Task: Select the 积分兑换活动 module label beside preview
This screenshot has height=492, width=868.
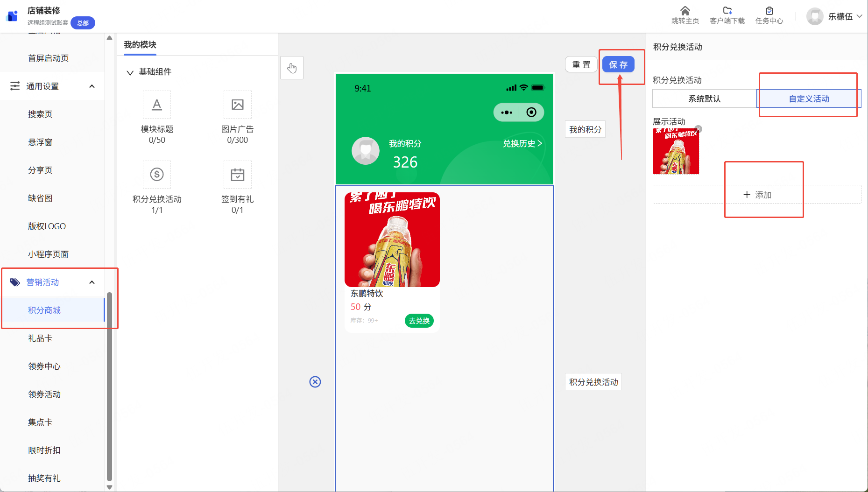Action: point(593,382)
